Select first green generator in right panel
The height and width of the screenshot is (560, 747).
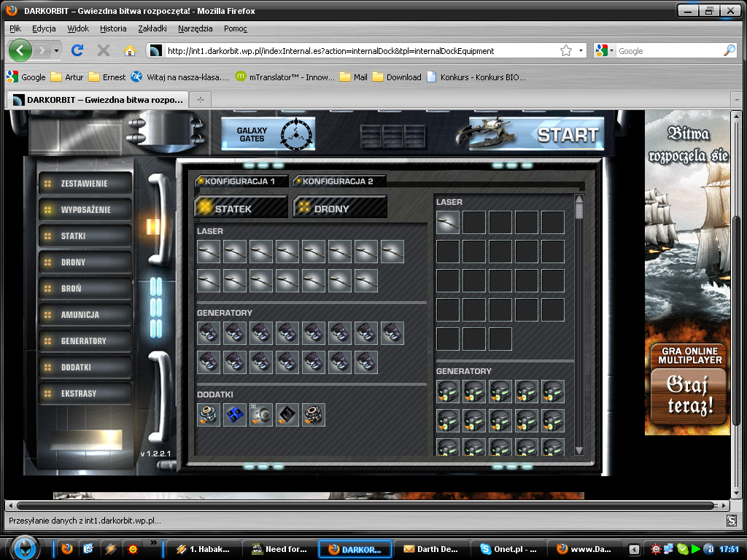448,392
